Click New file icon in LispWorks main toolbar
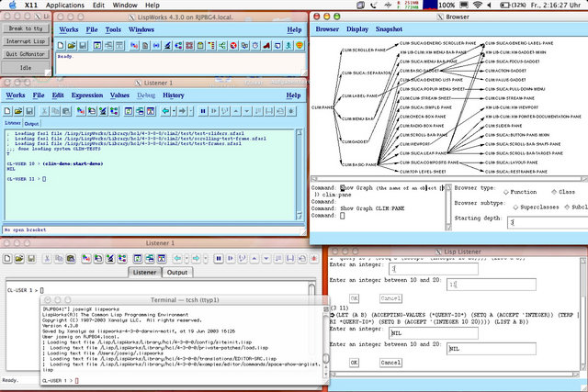Screen dimensions: 588x392 point(61,45)
